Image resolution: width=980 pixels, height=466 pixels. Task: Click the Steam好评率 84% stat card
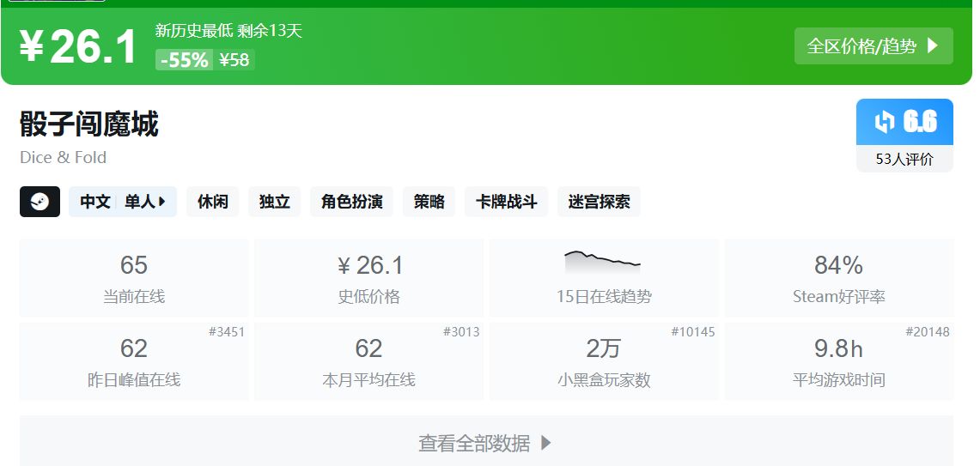tap(839, 278)
